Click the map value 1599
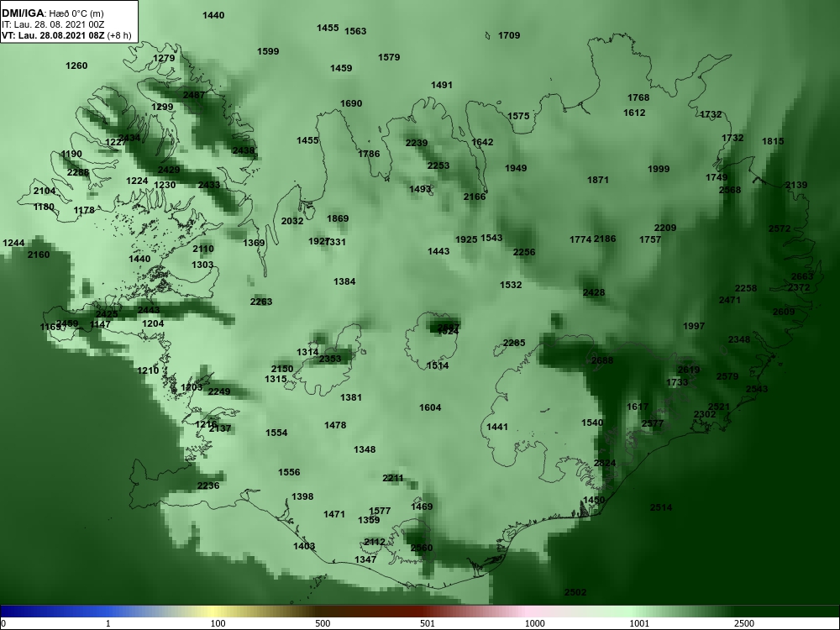This screenshot has width=840, height=630. 268,51
